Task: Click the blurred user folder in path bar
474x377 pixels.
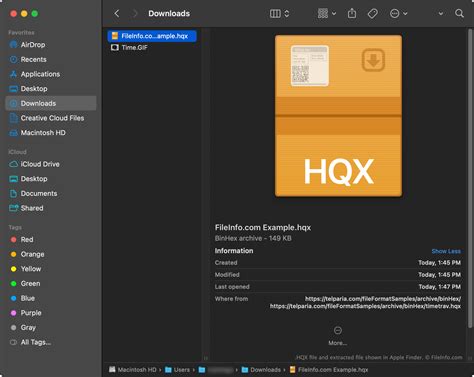Action: pyautogui.click(x=216, y=370)
